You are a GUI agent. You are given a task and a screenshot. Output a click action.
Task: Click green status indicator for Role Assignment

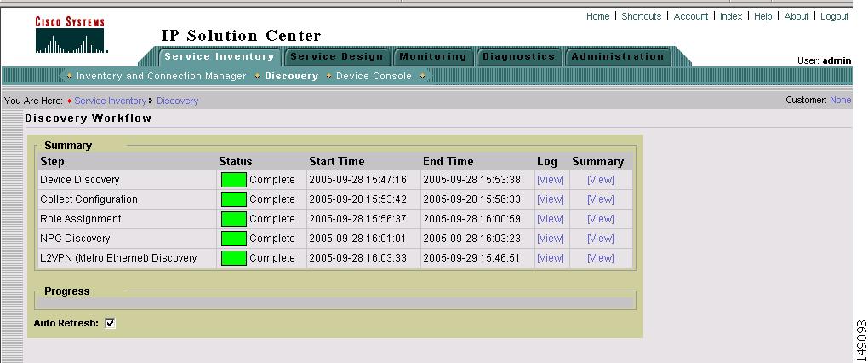tap(234, 219)
